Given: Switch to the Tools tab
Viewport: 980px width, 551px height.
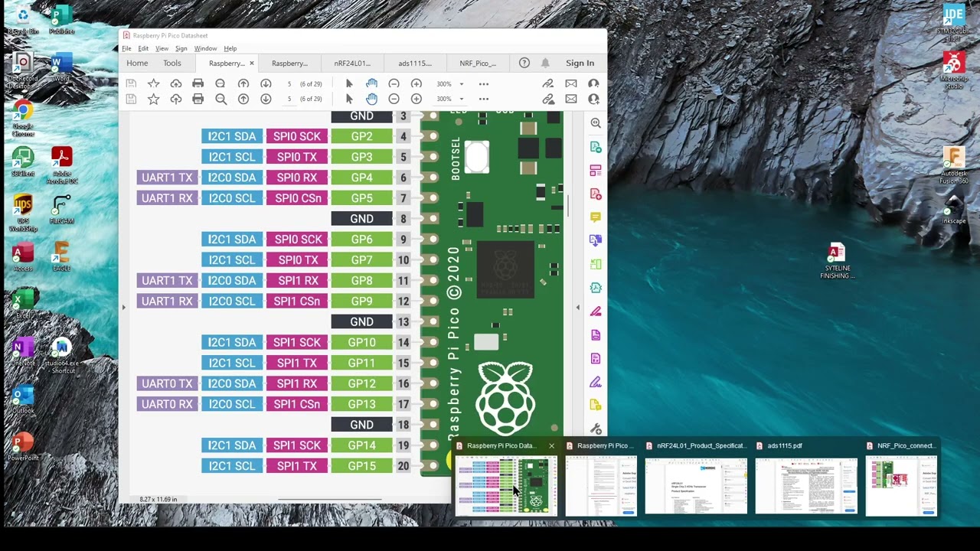Looking at the screenshot, I should pyautogui.click(x=171, y=63).
